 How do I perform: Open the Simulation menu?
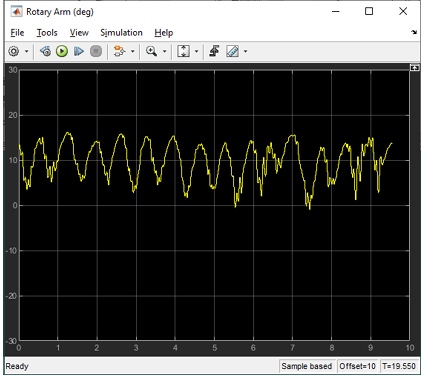(121, 33)
